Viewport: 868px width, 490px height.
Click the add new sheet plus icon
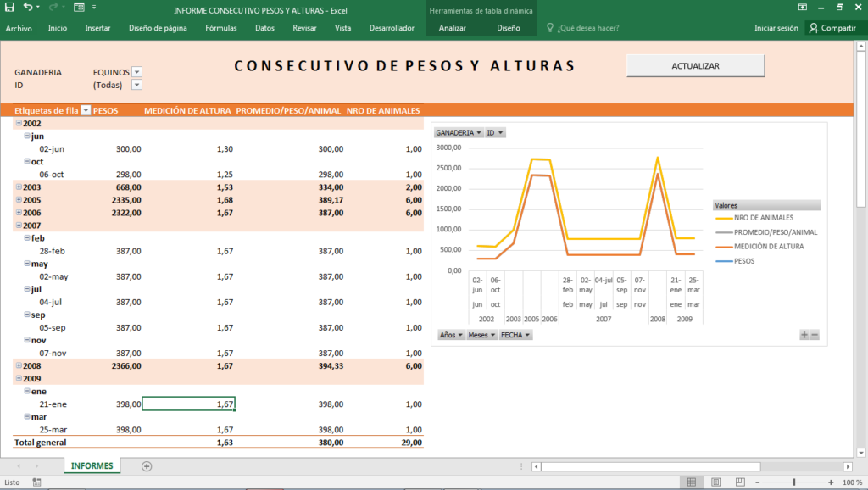coord(147,466)
